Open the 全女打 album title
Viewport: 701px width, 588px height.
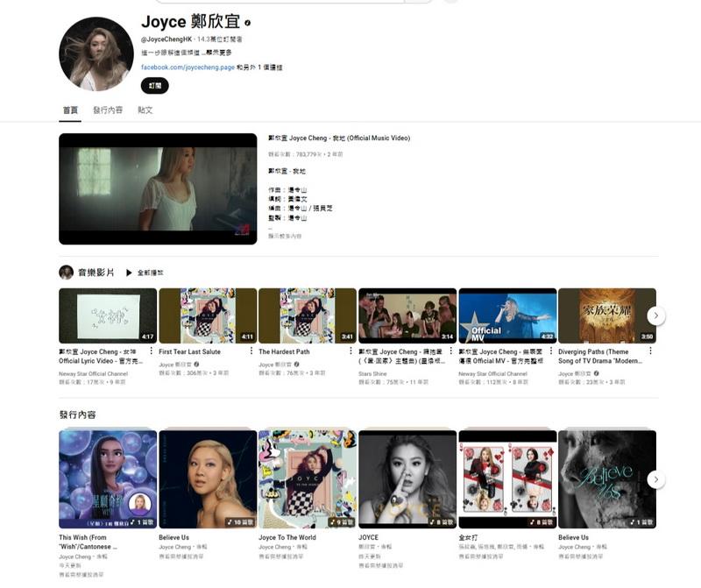tap(468, 537)
